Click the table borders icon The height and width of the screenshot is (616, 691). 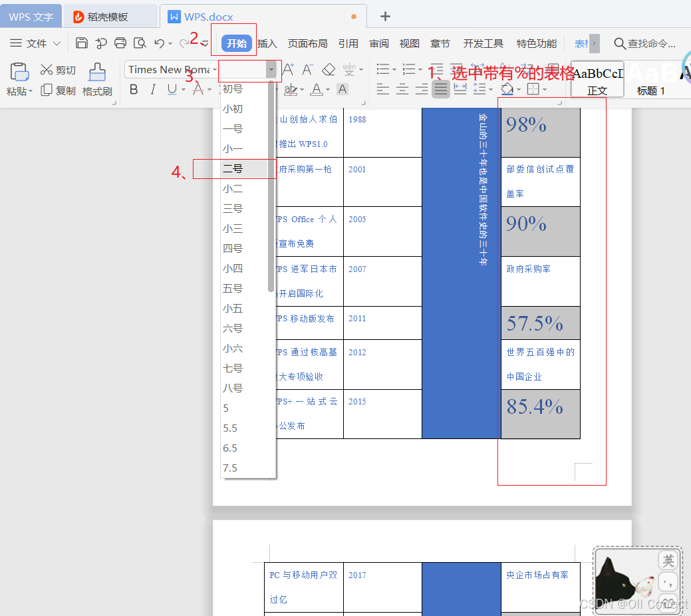[533, 89]
